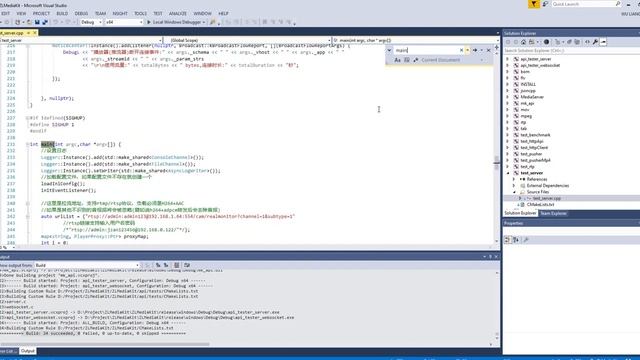
Task: Select the jsoncpp project
Action: tap(528, 91)
